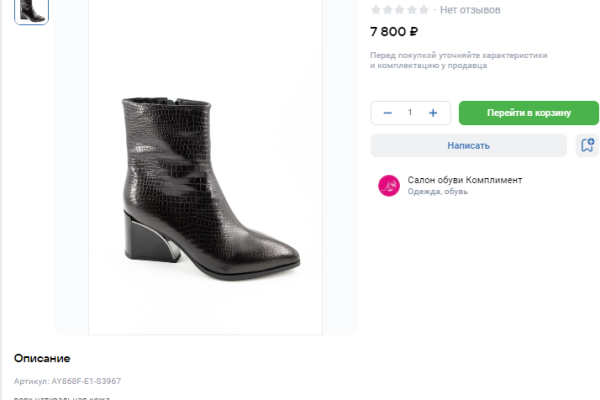
Task: Save product with the bookmark icon
Action: (587, 145)
